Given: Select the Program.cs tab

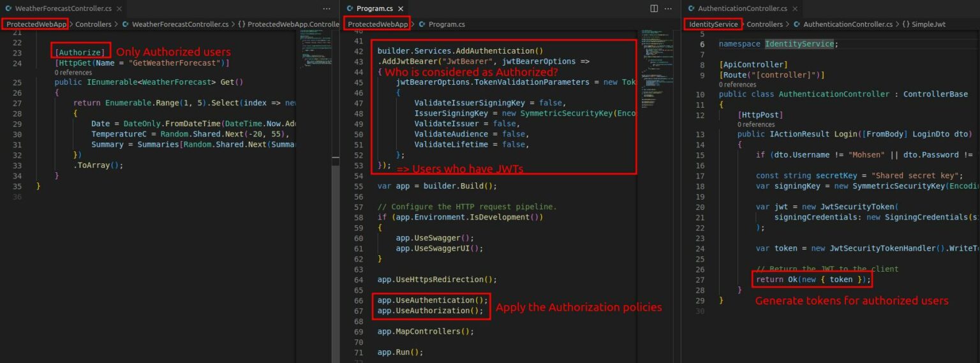Looking at the screenshot, I should tap(374, 8).
